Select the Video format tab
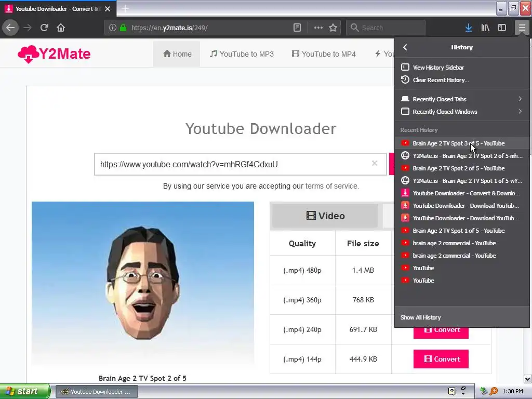 pyautogui.click(x=325, y=216)
